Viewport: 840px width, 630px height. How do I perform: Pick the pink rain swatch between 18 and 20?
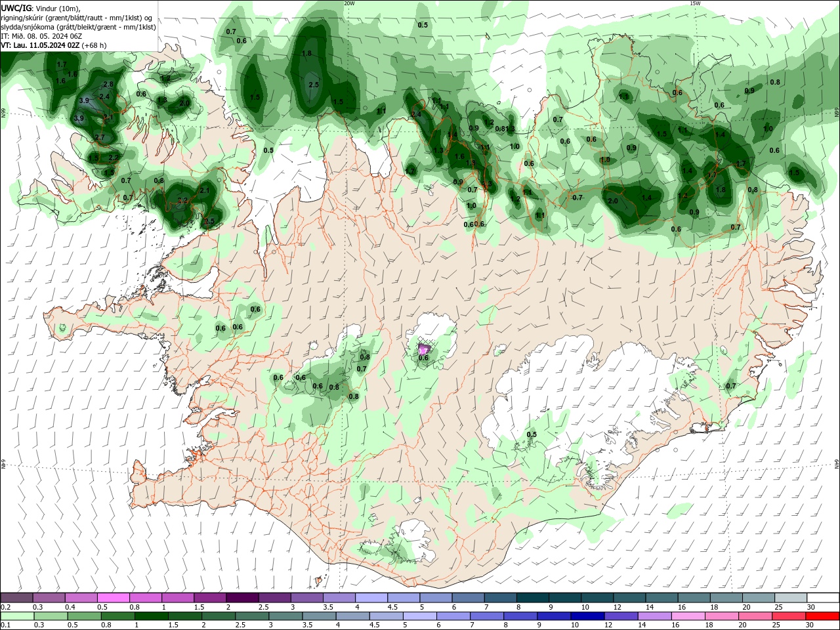pos(722,616)
